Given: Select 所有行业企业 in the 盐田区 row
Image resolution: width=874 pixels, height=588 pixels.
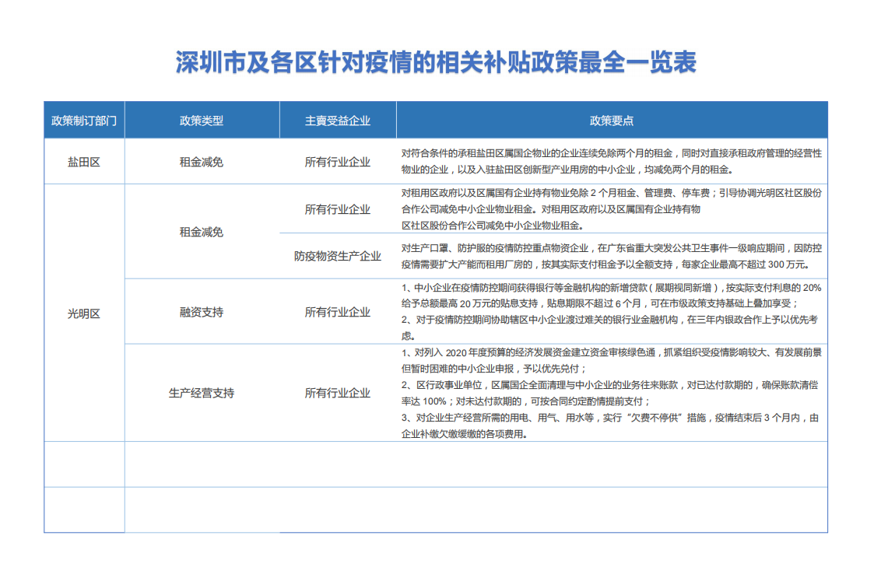Looking at the screenshot, I should coord(338,162).
